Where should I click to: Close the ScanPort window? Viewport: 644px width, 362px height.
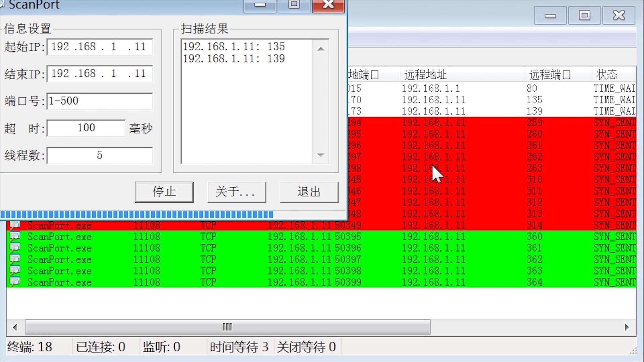point(328,5)
